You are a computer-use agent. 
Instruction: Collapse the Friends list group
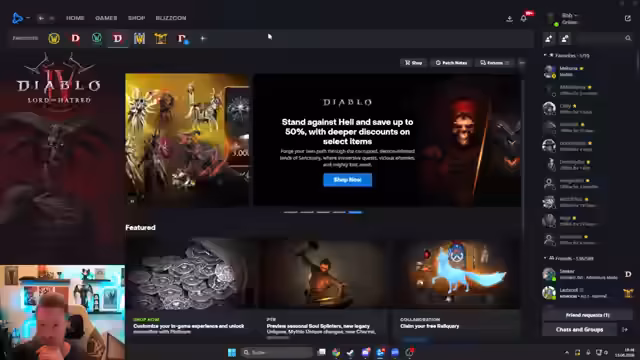tap(545, 258)
